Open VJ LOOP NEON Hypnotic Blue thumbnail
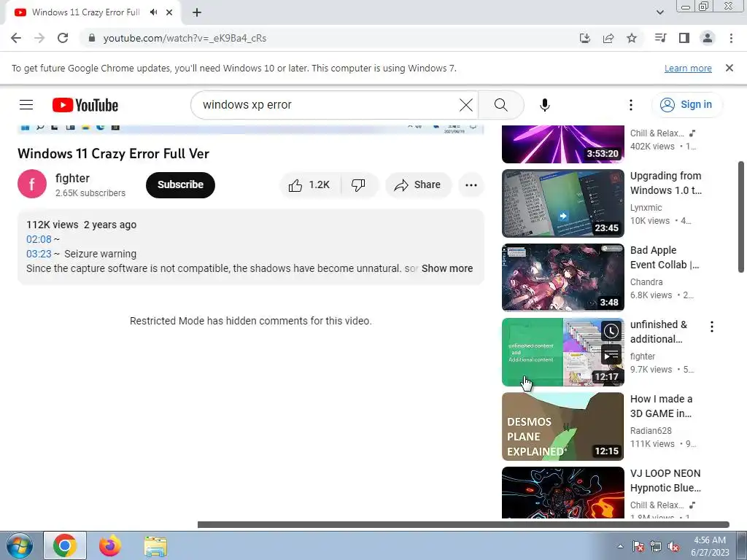 click(562, 492)
